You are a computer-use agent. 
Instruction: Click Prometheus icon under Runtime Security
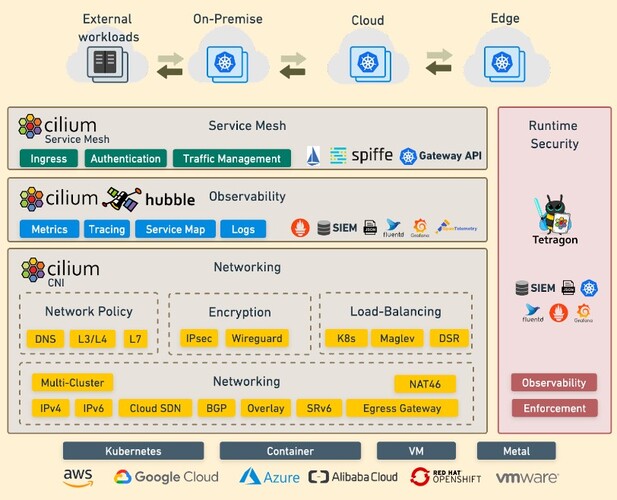[558, 313]
